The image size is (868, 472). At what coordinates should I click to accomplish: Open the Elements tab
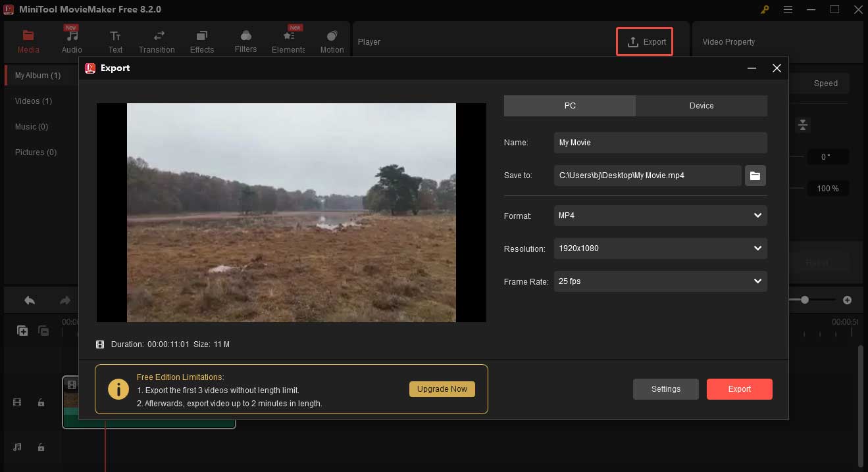[288, 41]
